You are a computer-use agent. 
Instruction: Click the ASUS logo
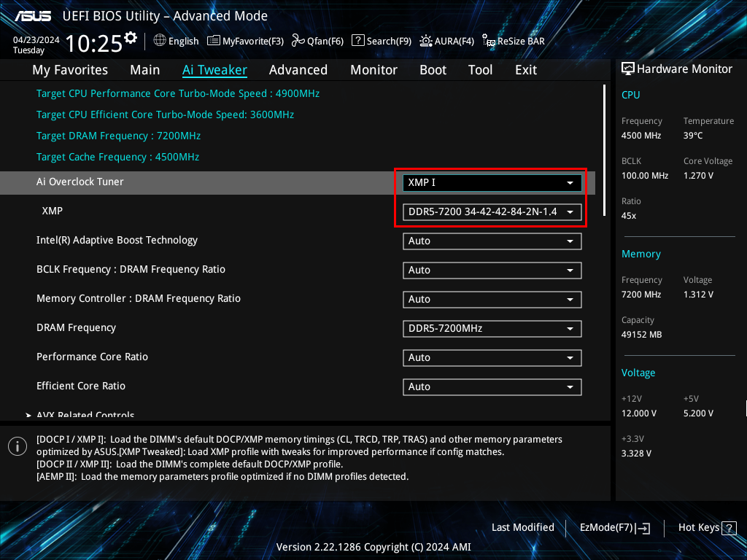[33, 16]
